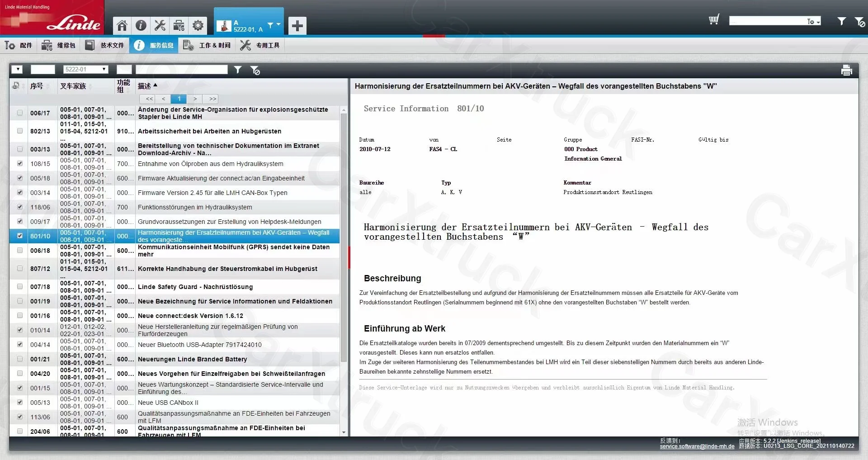Toggle checkbox for row 006/17
This screenshot has width=868, height=460.
tap(20, 113)
